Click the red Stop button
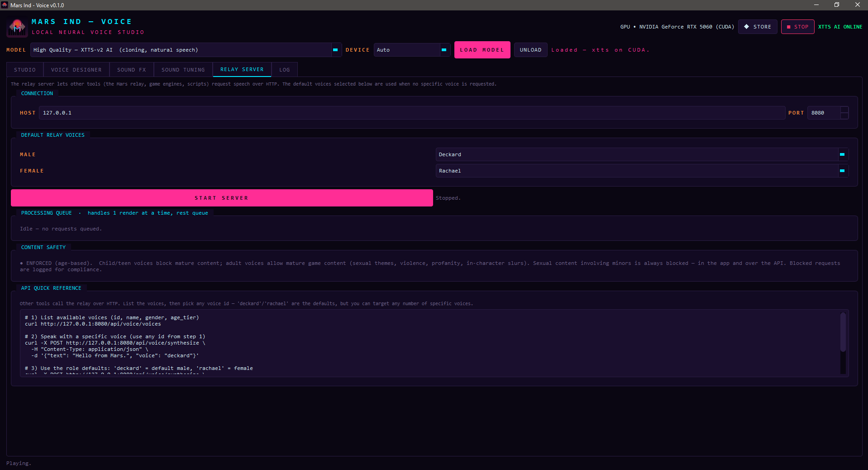Screen dimensions: 868x470 797,27
